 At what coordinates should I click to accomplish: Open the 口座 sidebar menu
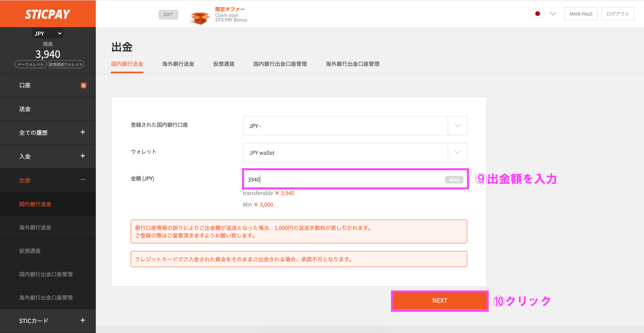click(48, 86)
